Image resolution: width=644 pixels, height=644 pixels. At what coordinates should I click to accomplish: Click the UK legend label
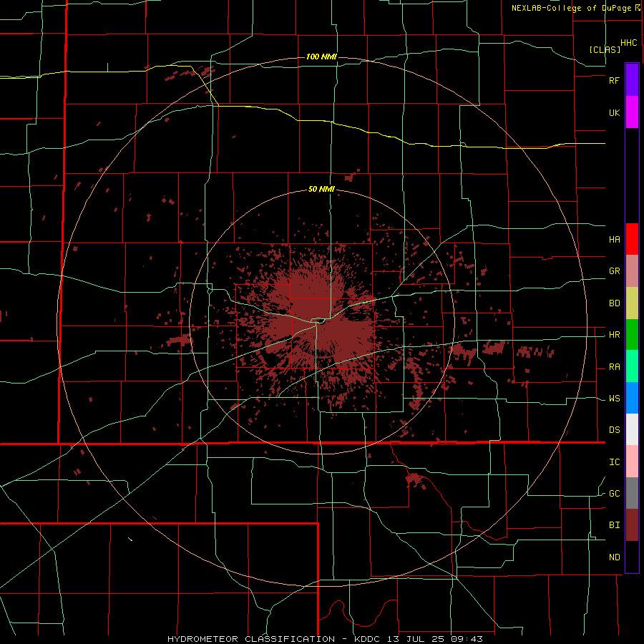coord(614,113)
